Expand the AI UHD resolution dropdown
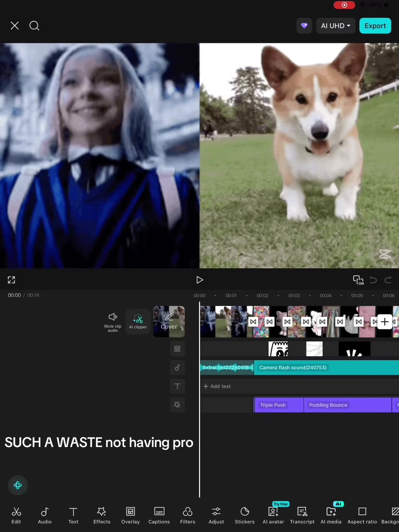This screenshot has width=399, height=532. coord(335,26)
